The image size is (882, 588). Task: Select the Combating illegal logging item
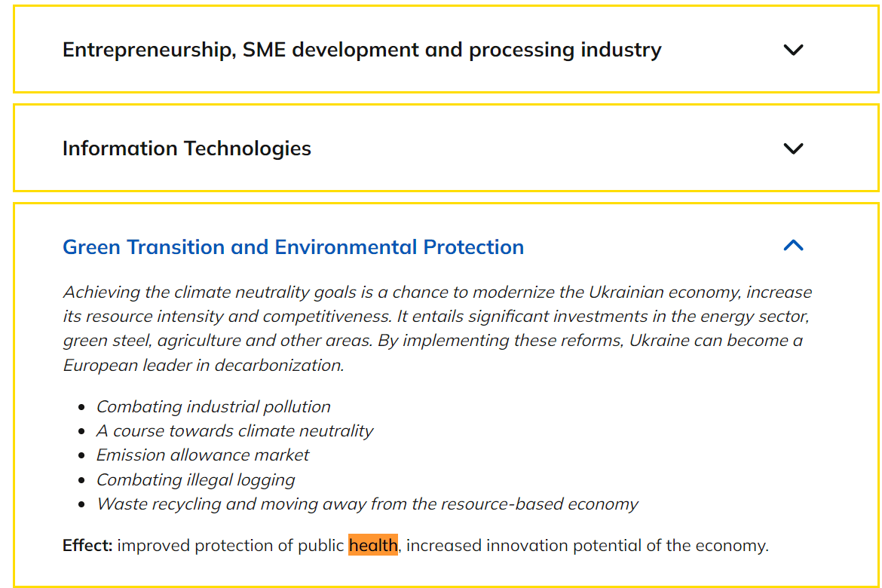pyautogui.click(x=195, y=479)
